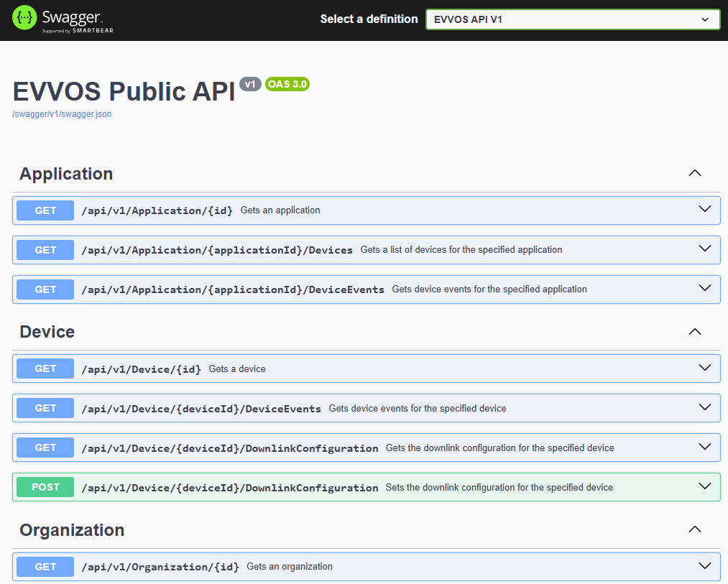This screenshot has width=728, height=584.
Task: Click path /api/v1/Device/{id}
Action: tap(141, 369)
